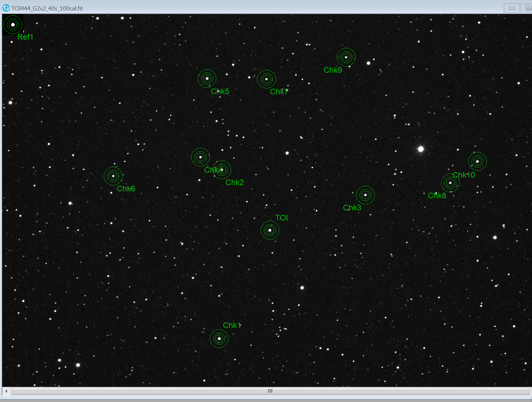Image resolution: width=532 pixels, height=402 pixels.
Task: Select the TOI target star aperture
Action: pyautogui.click(x=270, y=230)
